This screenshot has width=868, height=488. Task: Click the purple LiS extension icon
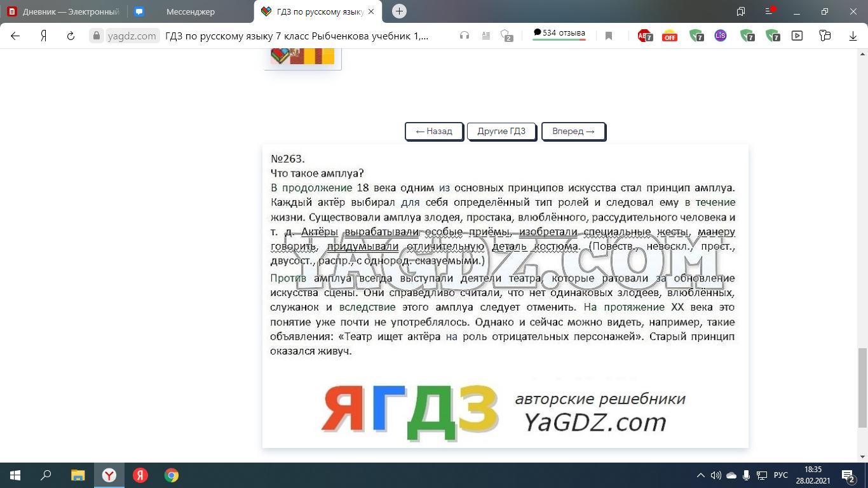pos(720,36)
